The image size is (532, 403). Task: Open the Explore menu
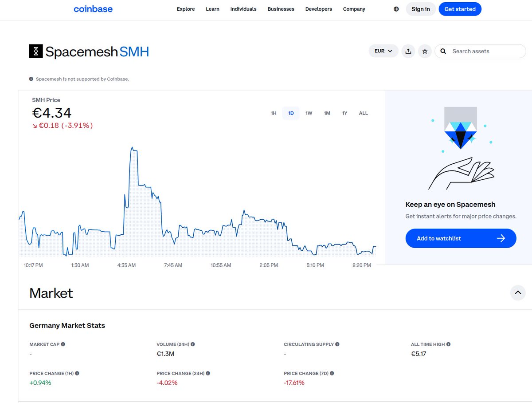tap(186, 9)
